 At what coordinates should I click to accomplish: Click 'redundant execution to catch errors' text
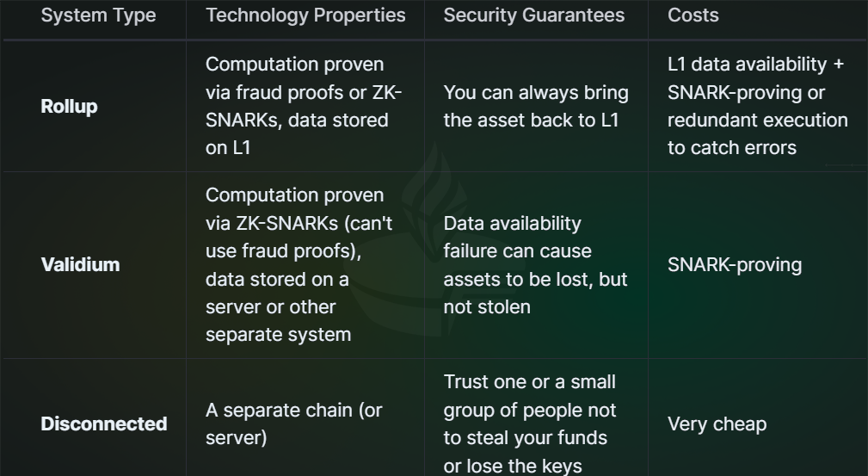pyautogui.click(x=757, y=134)
